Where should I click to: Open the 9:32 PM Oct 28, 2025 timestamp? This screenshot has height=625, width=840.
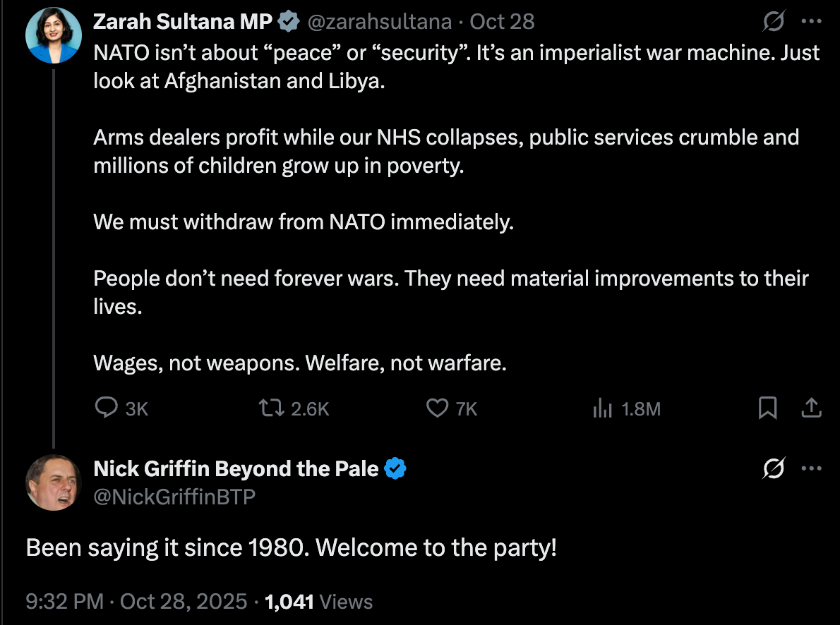coord(136,602)
